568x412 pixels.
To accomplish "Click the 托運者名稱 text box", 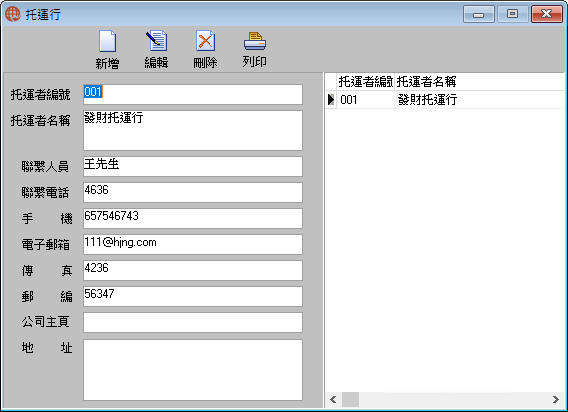I will pos(193,130).
